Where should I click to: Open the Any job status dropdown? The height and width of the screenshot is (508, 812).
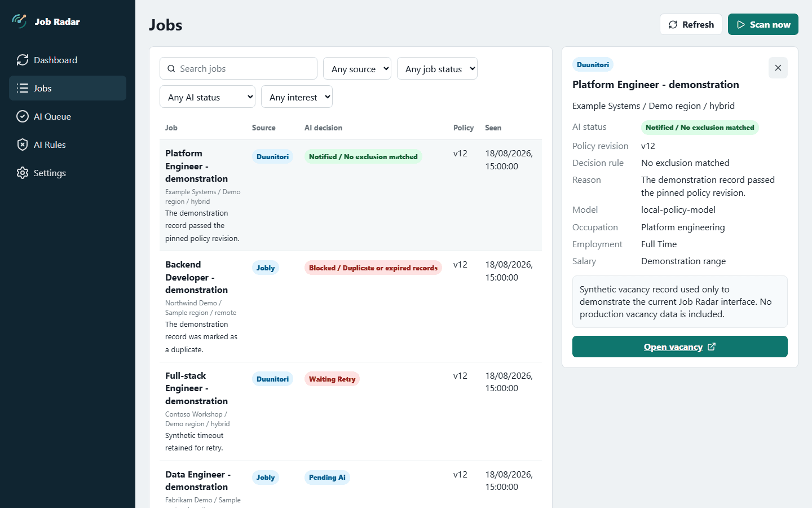(x=437, y=69)
